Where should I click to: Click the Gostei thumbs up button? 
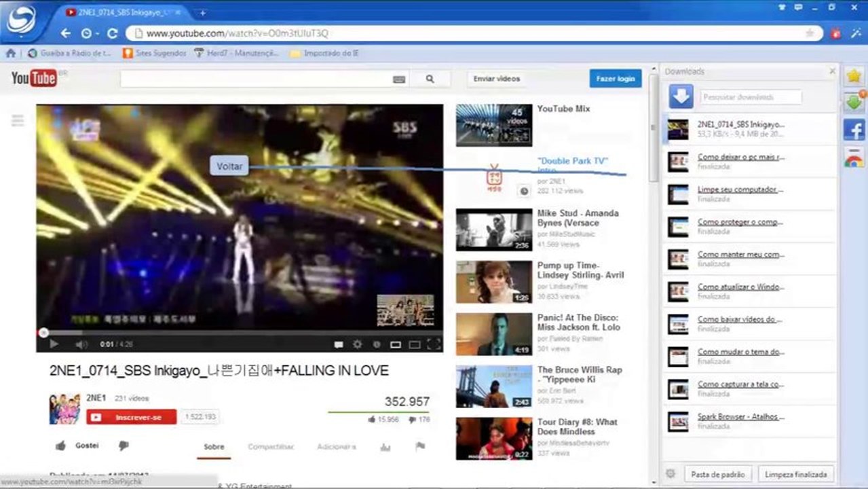(x=77, y=446)
